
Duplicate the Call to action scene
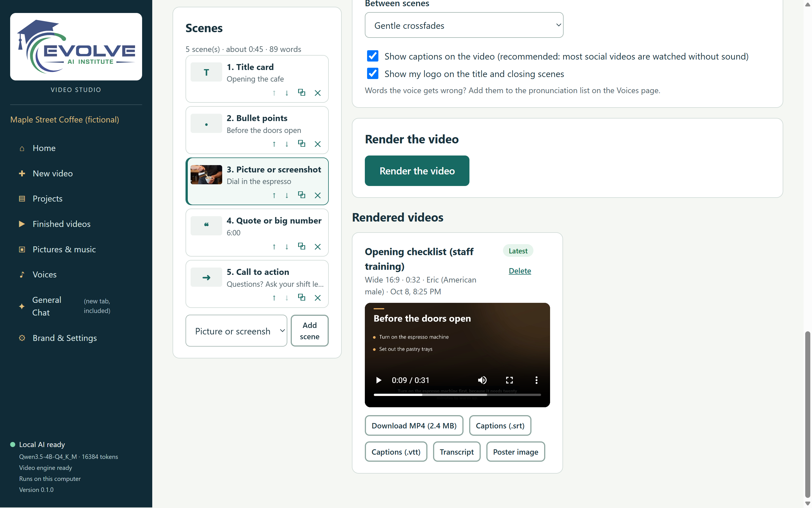tap(302, 298)
